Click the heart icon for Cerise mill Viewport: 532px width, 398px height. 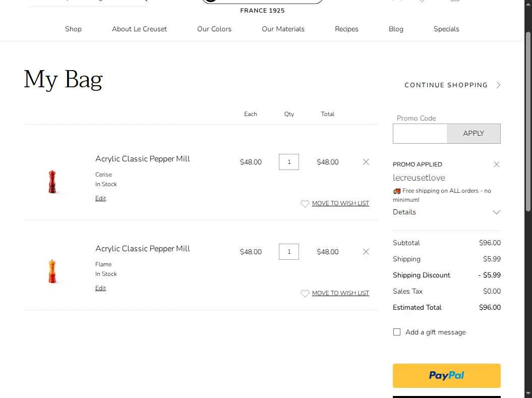pos(305,203)
